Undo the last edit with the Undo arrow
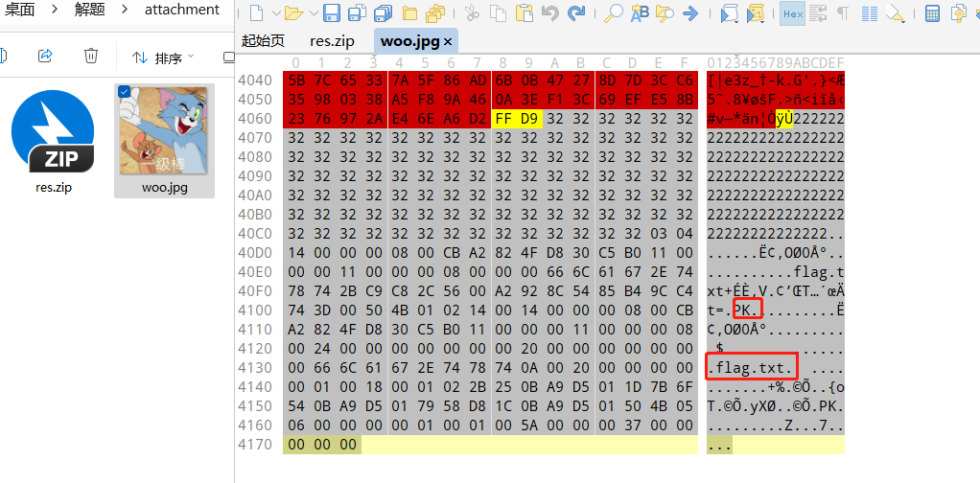The height and width of the screenshot is (483, 980). 550,13
